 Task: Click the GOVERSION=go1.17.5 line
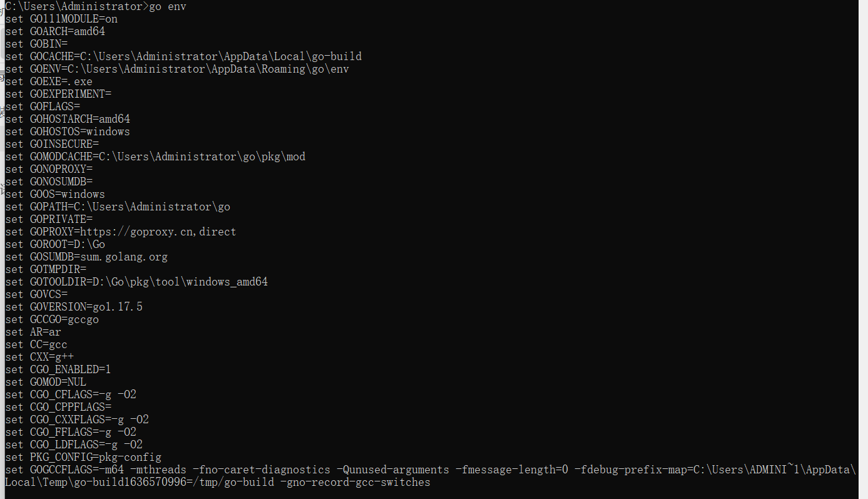click(x=74, y=307)
